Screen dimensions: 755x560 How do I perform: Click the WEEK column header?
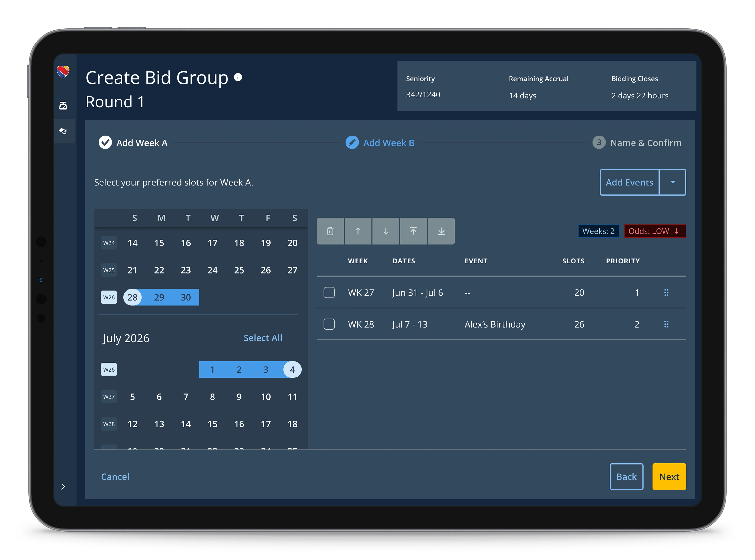[358, 261]
